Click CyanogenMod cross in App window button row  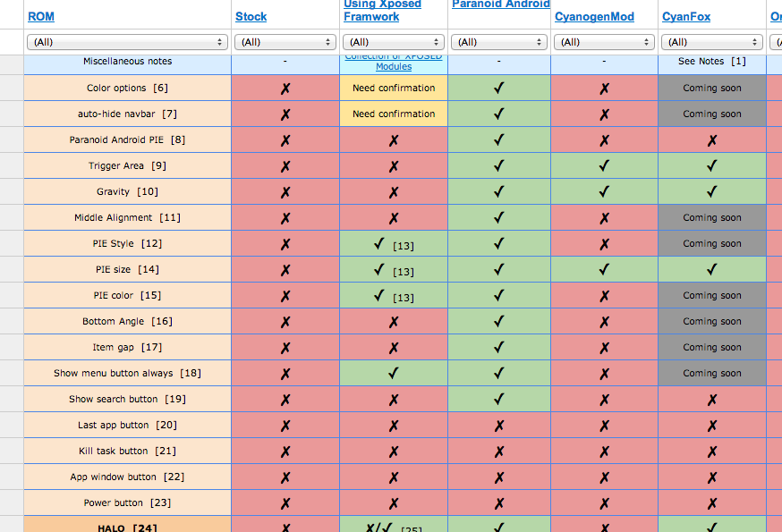(x=605, y=477)
